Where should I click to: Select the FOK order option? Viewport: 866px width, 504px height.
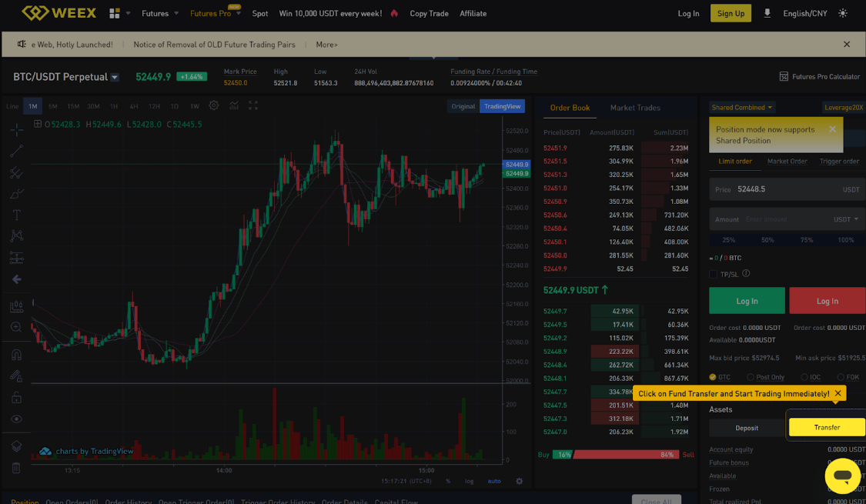[848, 377]
